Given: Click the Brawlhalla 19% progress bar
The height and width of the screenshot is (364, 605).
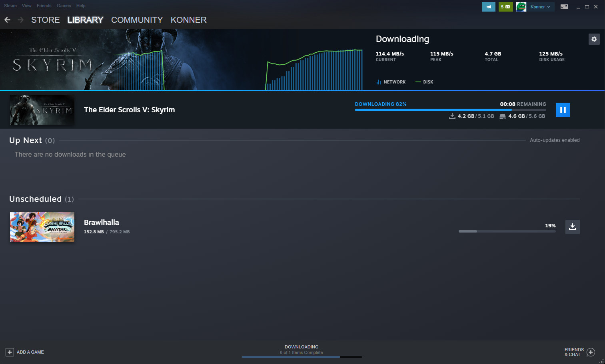Looking at the screenshot, I should coord(507,231).
